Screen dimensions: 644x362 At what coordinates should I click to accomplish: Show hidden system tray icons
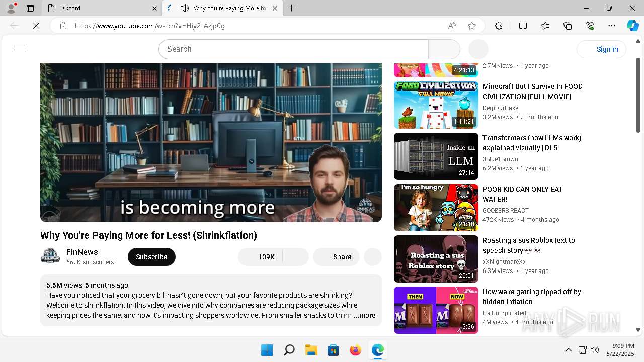[568, 350]
